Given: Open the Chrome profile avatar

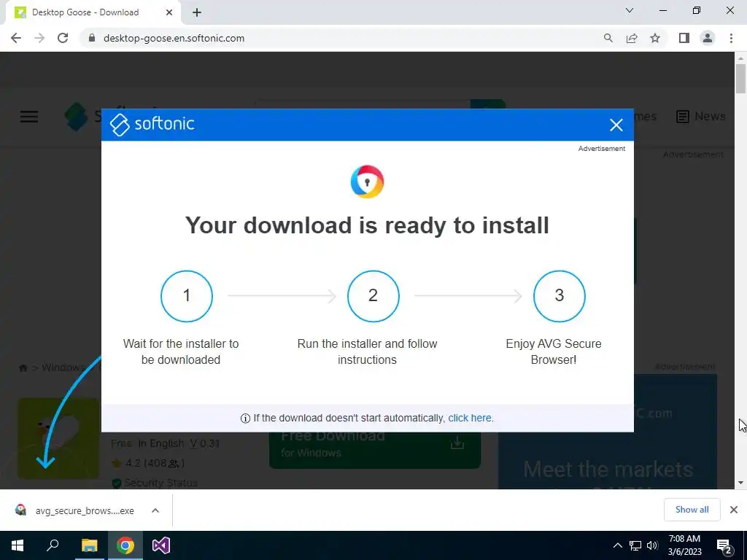Looking at the screenshot, I should tap(708, 38).
